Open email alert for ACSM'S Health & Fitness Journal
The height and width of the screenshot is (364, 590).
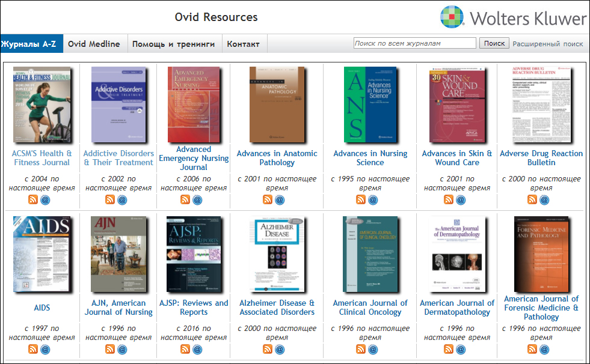(x=45, y=199)
